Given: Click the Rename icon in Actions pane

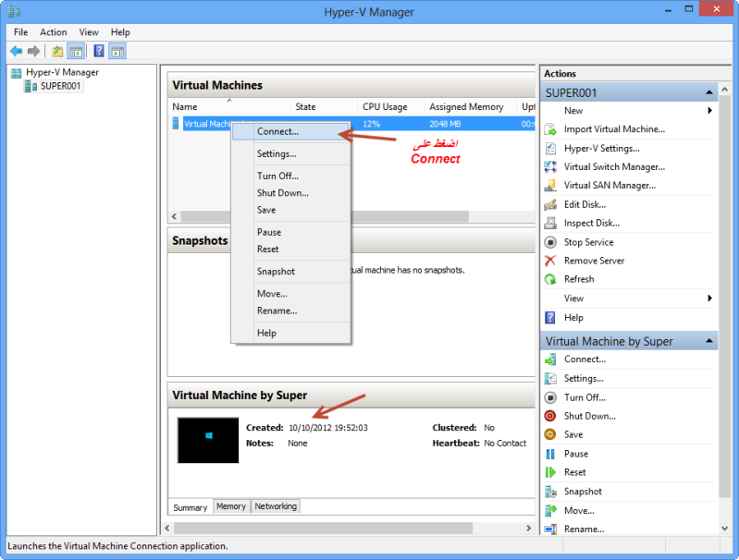Looking at the screenshot, I should click(550, 529).
